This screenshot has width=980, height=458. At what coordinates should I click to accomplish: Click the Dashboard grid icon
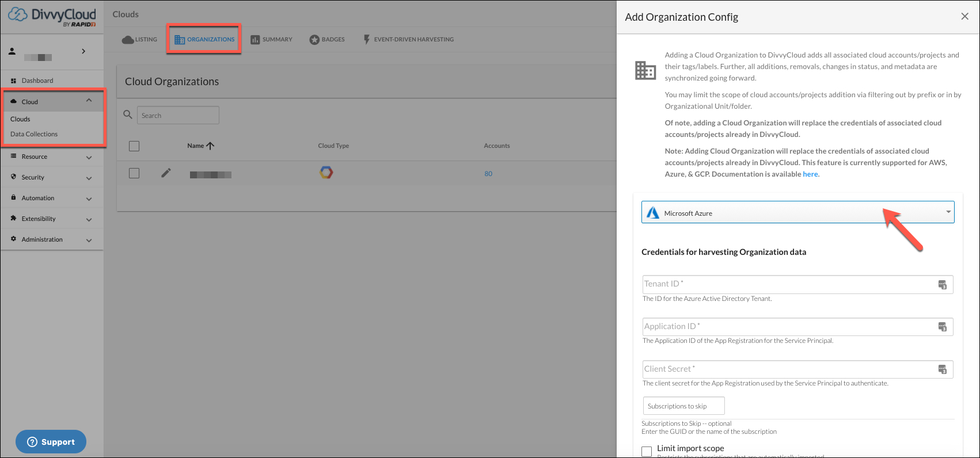13,81
